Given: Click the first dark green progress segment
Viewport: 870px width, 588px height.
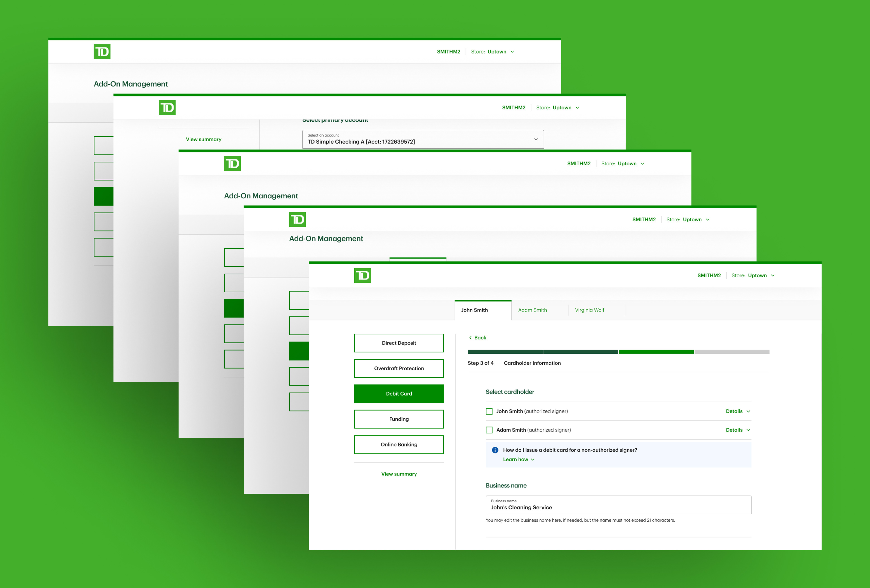Looking at the screenshot, I should [505, 352].
